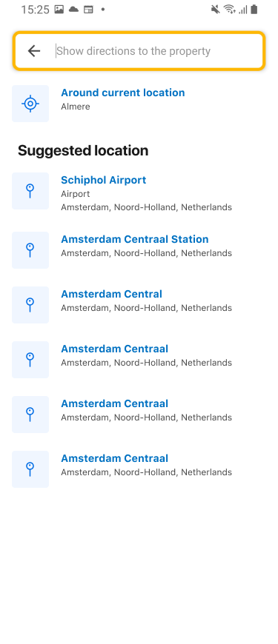
Task: Click the pin icon beside Amsterdam Central
Action: click(30, 305)
